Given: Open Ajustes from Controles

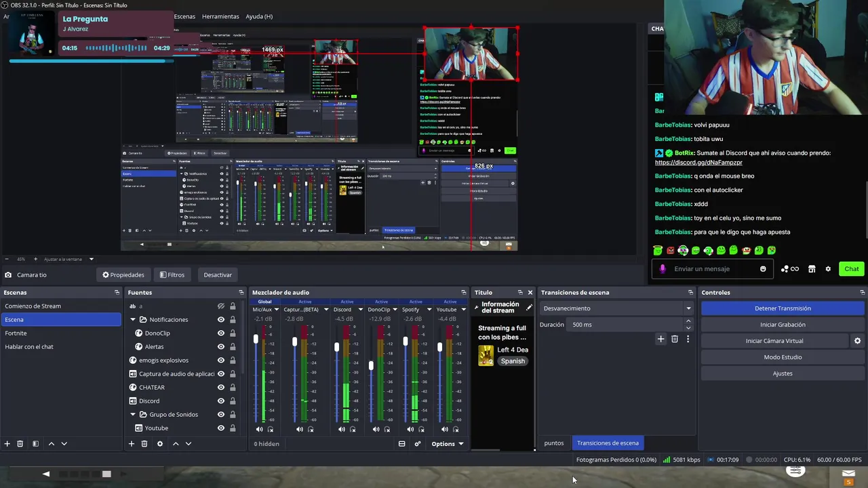Looking at the screenshot, I should click(x=783, y=373).
